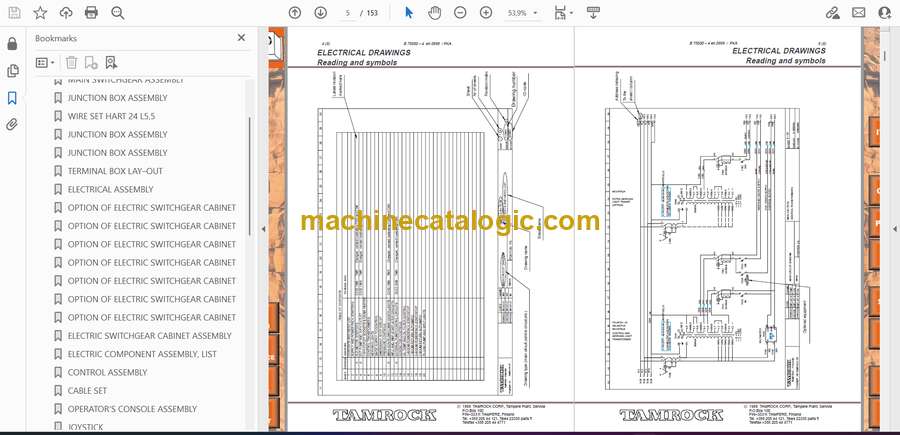Toggle the bookmarks panel icon
This screenshot has width=900, height=435.
(x=12, y=98)
